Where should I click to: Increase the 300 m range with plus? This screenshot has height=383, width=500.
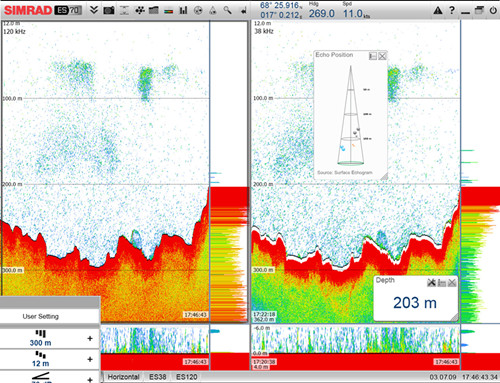[x=90, y=338]
